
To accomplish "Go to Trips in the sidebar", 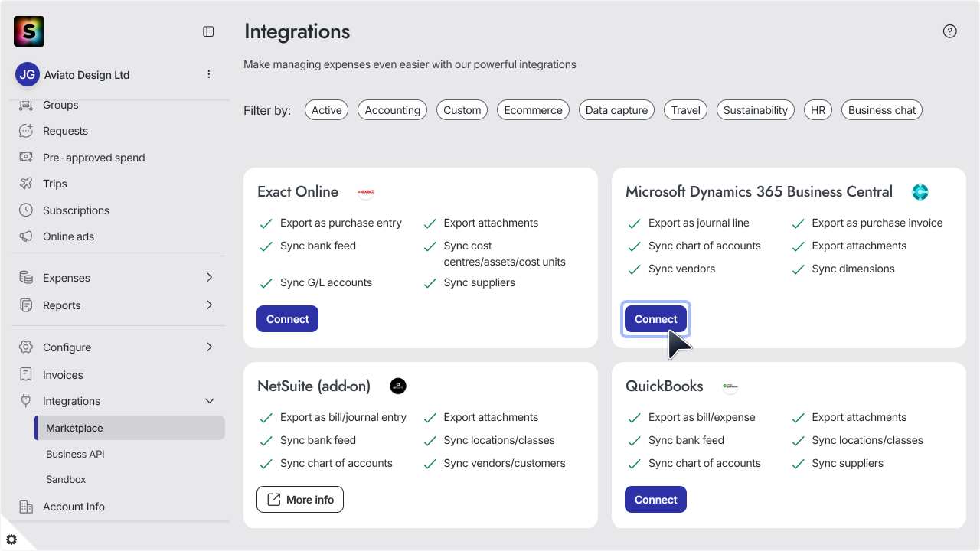I will pyautogui.click(x=55, y=184).
